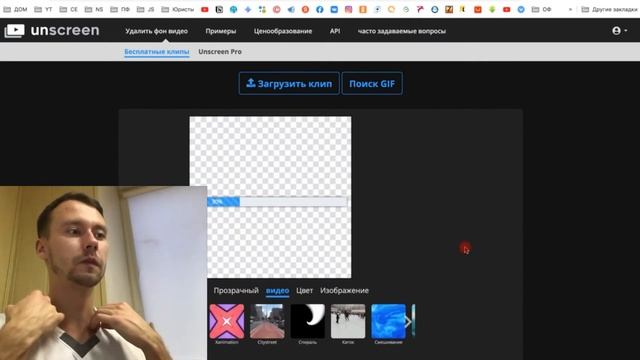The height and width of the screenshot is (360, 640).
Task: Select the видео background tab
Action: [278, 291]
